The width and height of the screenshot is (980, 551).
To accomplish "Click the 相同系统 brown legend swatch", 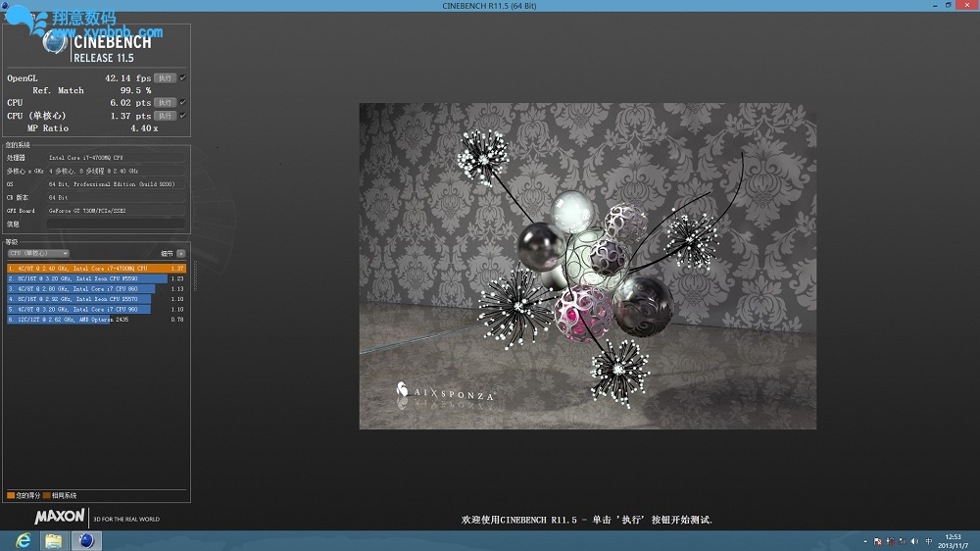I will pyautogui.click(x=47, y=495).
